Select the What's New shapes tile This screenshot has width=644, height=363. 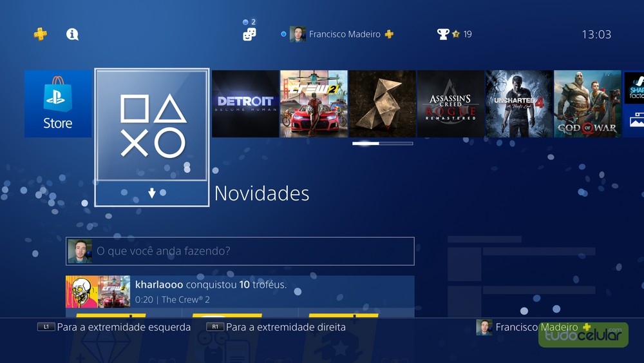click(152, 125)
